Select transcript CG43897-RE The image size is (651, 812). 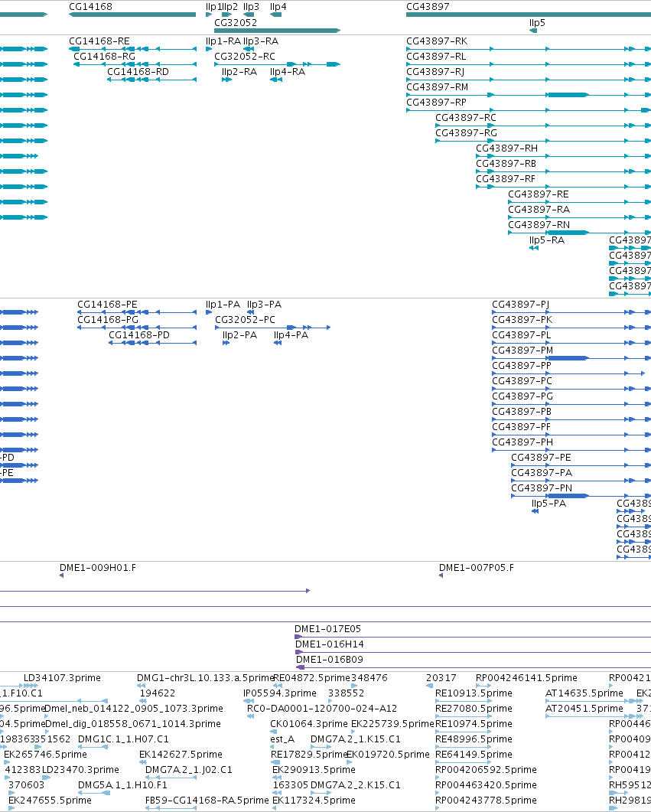pyautogui.click(x=539, y=194)
